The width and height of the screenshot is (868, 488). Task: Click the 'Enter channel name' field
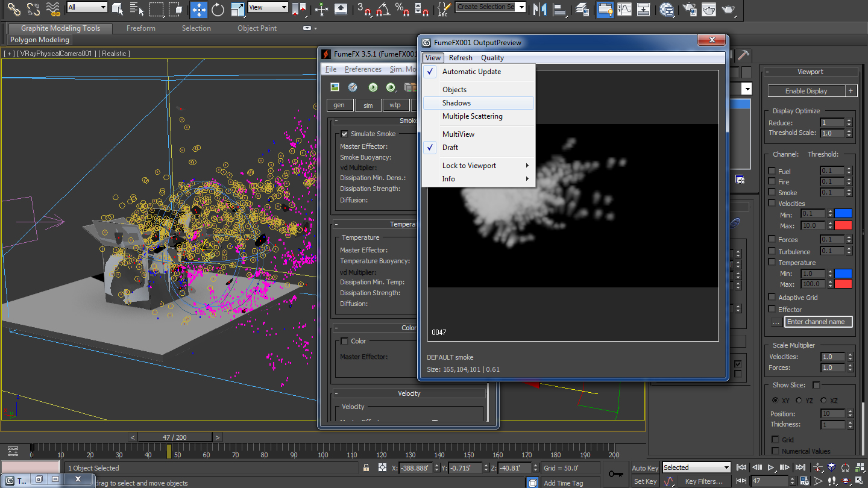point(818,322)
